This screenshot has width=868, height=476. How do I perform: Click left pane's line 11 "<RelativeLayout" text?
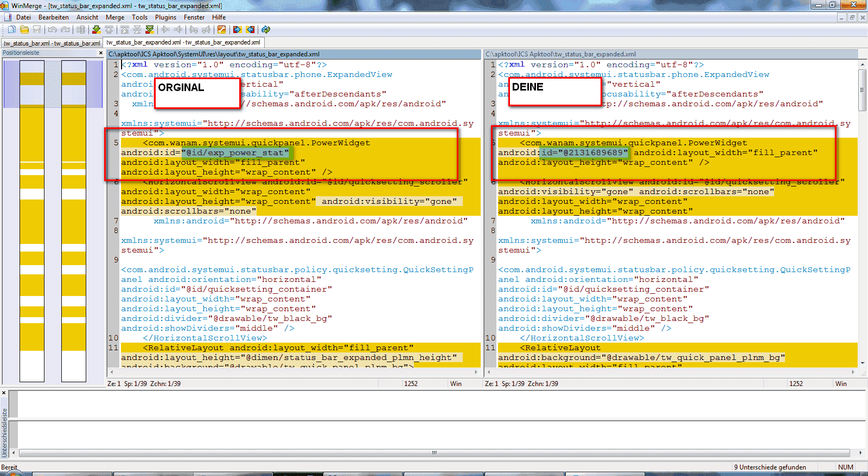183,348
